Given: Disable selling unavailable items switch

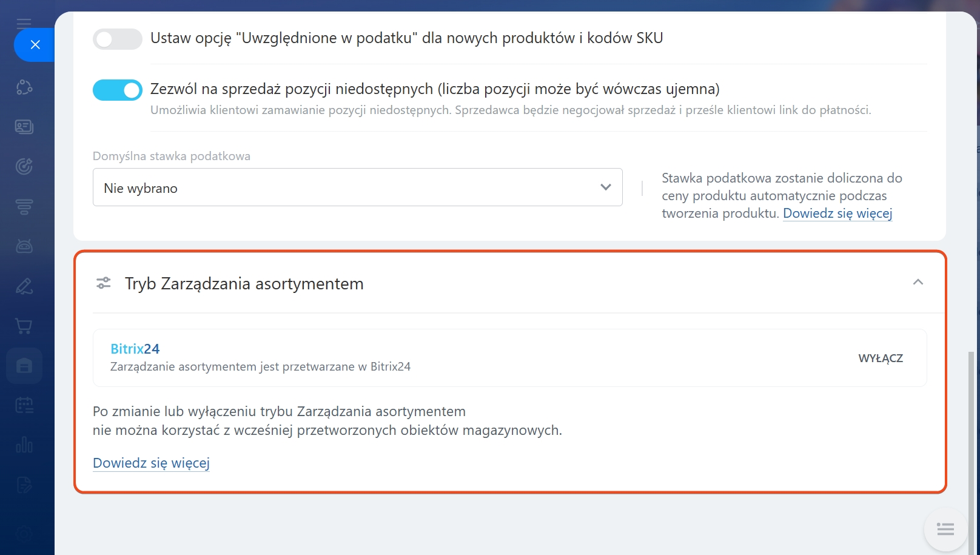Looking at the screenshot, I should tap(118, 90).
